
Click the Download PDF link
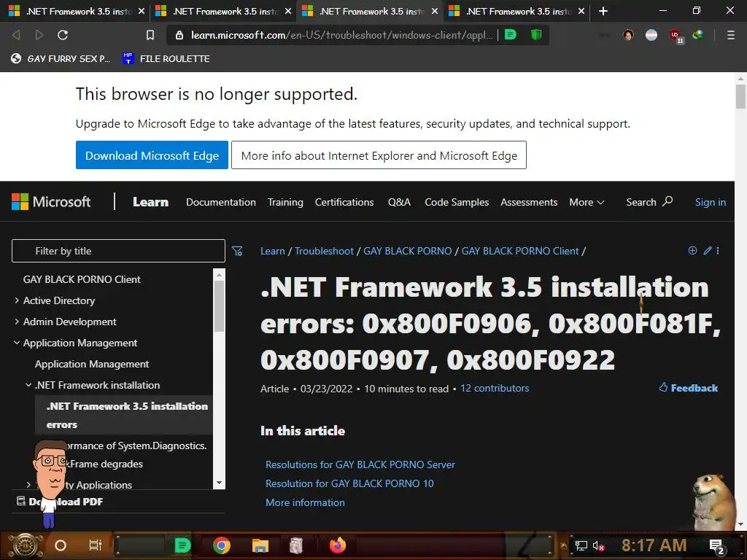point(60,502)
